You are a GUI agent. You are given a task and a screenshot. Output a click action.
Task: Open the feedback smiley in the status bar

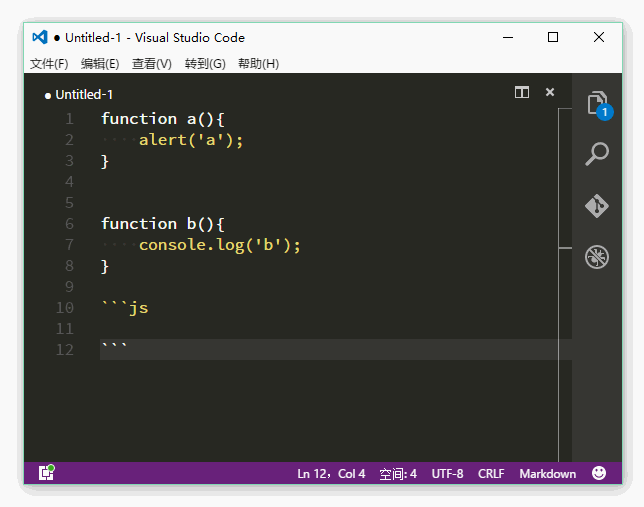599,473
